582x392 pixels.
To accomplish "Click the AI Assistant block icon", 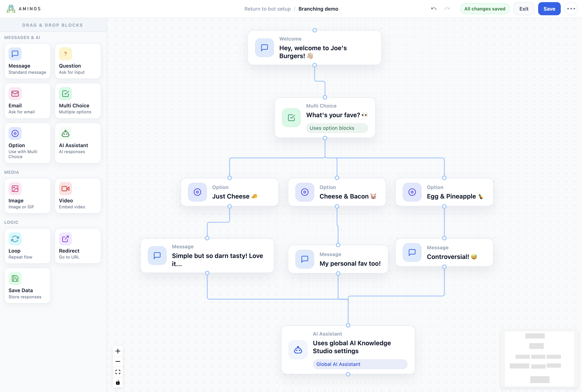I will click(x=65, y=133).
